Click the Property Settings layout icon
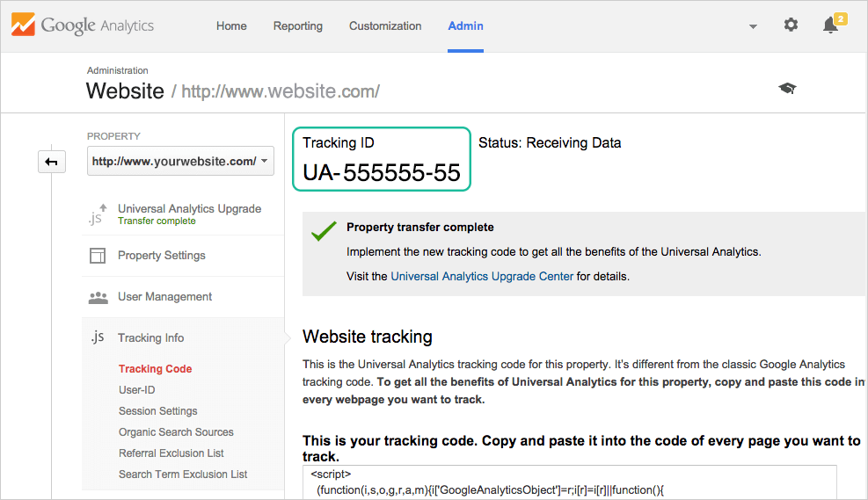Screen dimensions: 868x500 tap(98, 256)
